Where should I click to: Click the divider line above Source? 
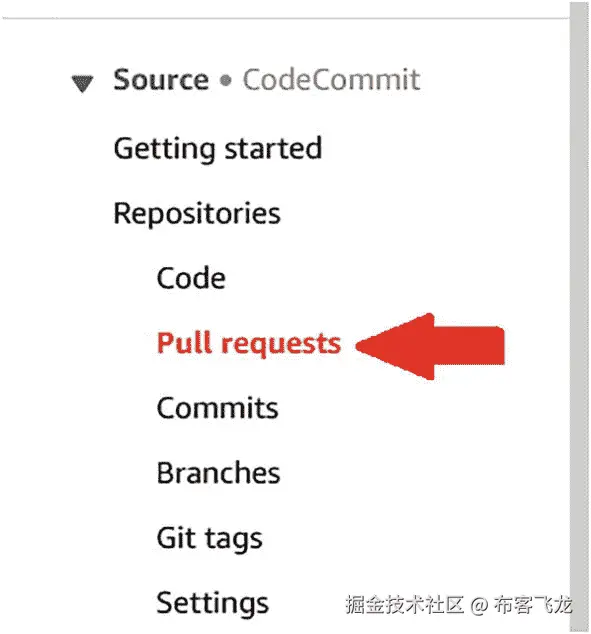[x=285, y=18]
